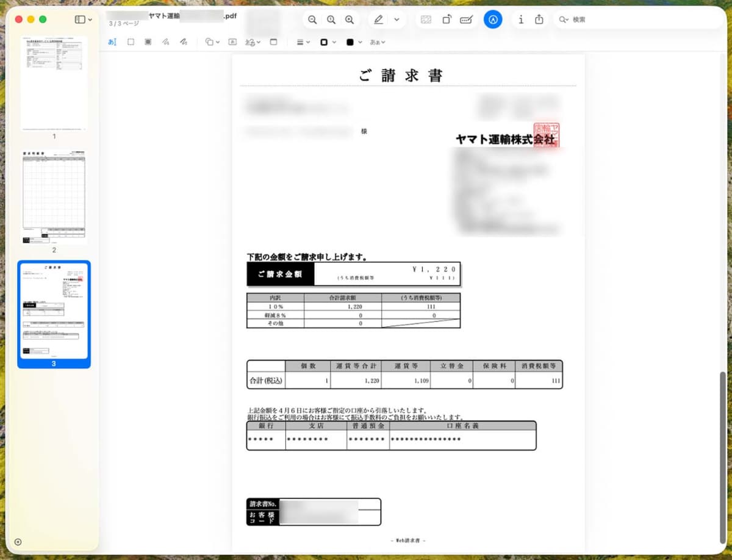Add a note with Note tool
Viewport: 732px width, 560px height.
coord(273,42)
